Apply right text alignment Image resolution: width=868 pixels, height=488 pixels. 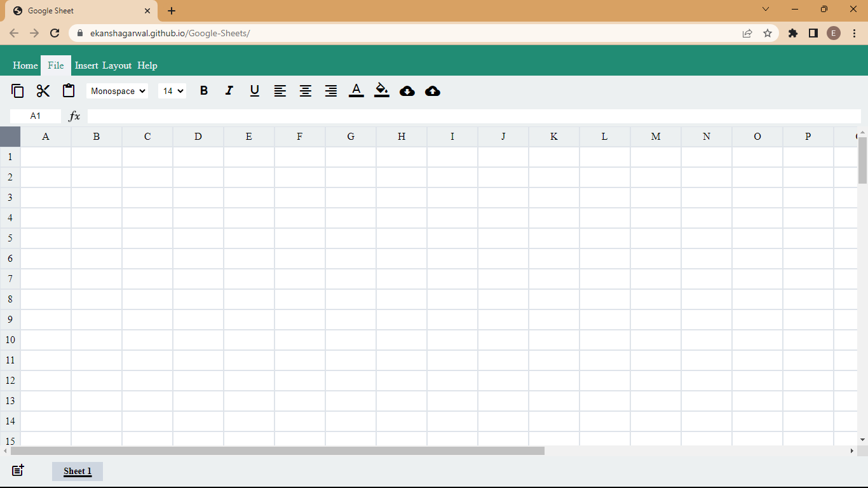pyautogui.click(x=331, y=91)
